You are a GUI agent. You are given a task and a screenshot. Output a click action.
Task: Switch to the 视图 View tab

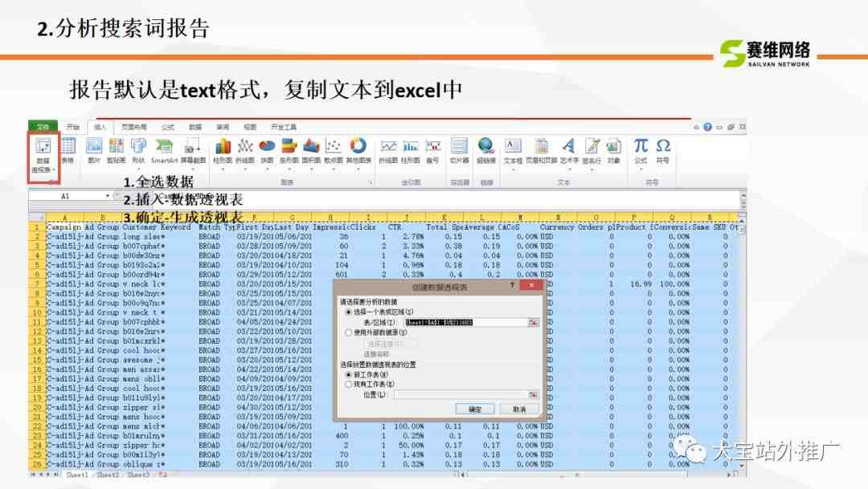(x=250, y=127)
